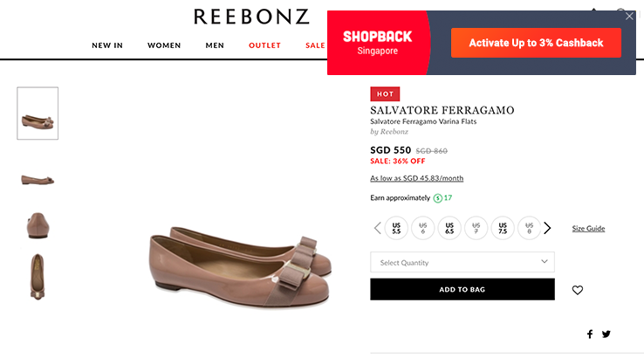The height and width of the screenshot is (358, 644).
Task: Share product on Twitter
Action: coord(606,334)
